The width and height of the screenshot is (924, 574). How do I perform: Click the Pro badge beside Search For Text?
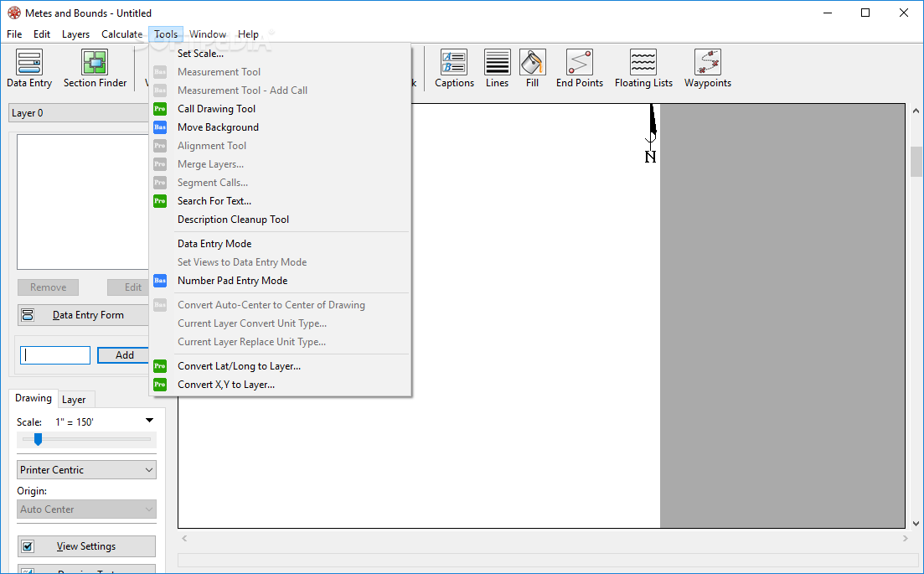click(160, 201)
